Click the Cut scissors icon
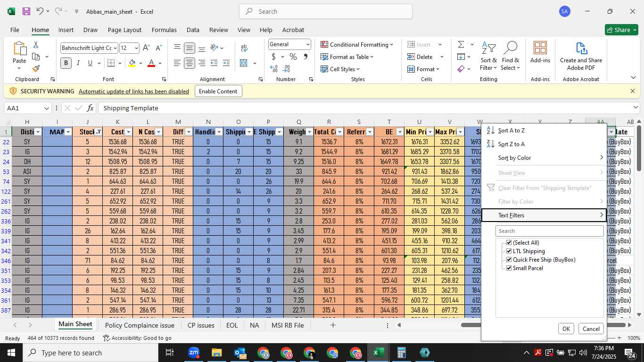Screen dimensions: 644x362 (35, 45)
